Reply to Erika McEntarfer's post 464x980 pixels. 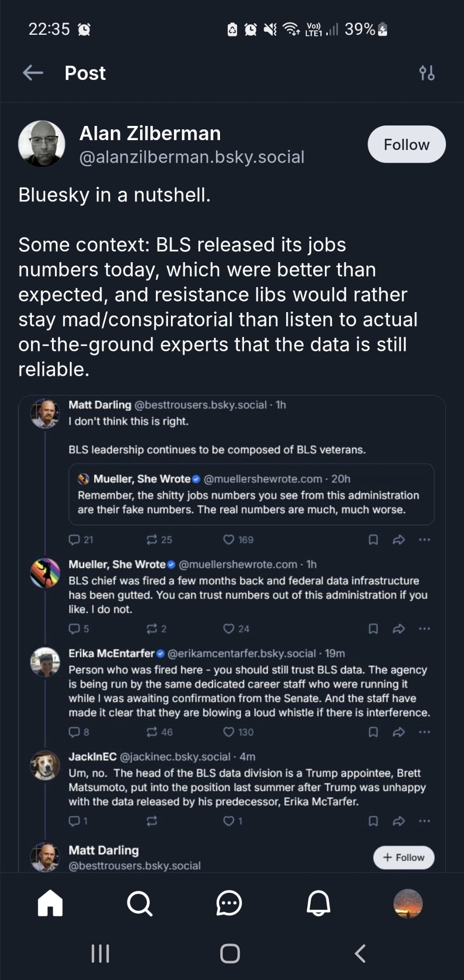[x=74, y=732]
